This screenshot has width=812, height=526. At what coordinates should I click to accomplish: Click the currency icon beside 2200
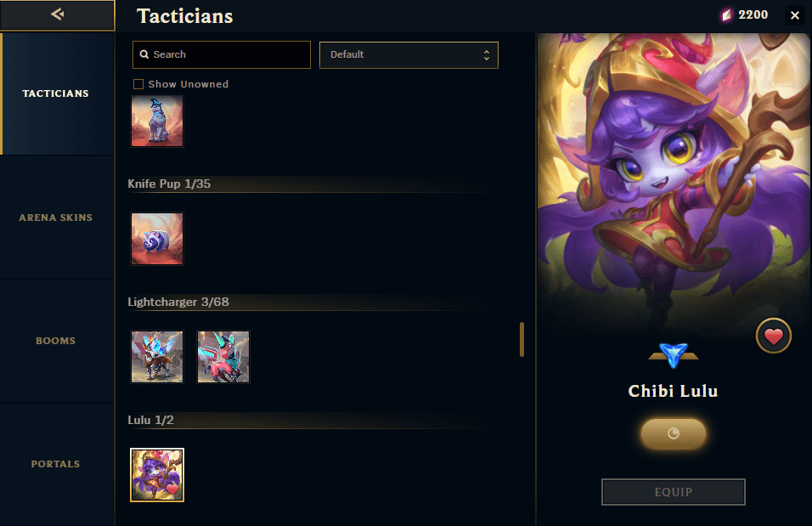pos(726,15)
